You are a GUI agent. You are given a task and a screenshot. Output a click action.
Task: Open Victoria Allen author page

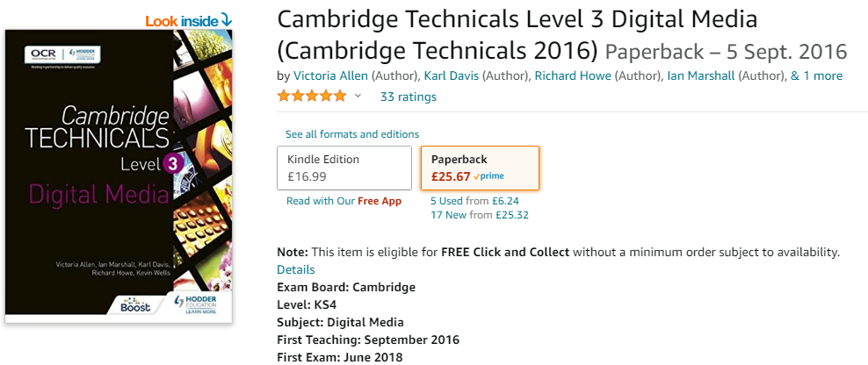coord(330,75)
